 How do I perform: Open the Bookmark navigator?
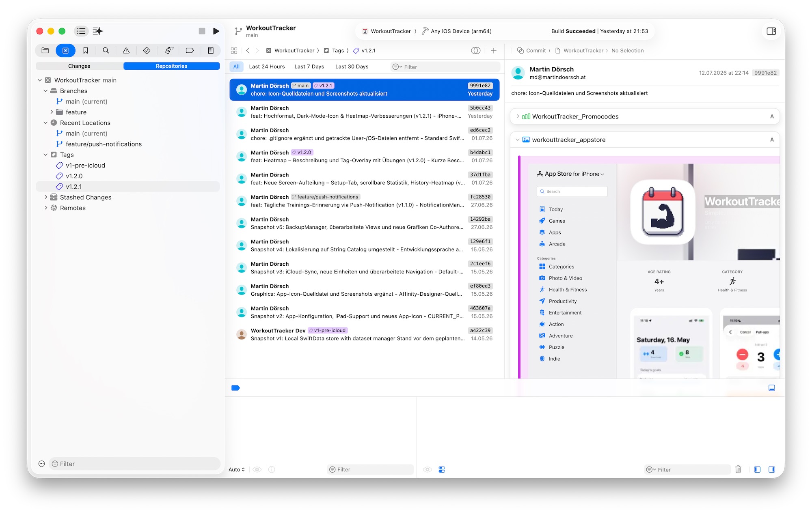coord(85,51)
